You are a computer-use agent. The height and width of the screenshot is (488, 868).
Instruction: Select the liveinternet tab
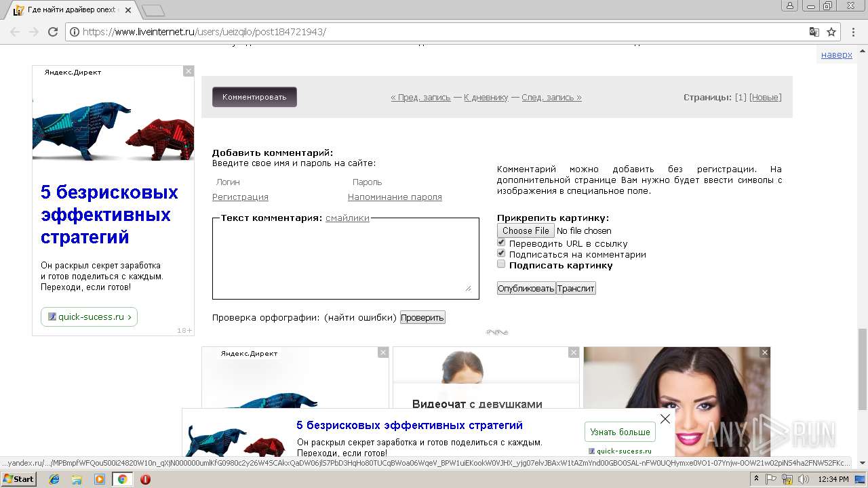pos(73,10)
